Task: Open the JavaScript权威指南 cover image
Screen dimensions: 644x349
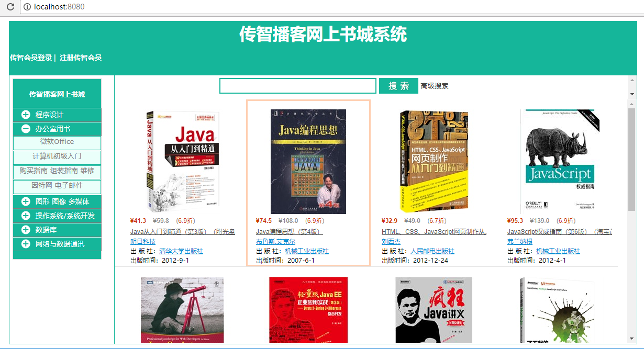Action: pos(560,161)
